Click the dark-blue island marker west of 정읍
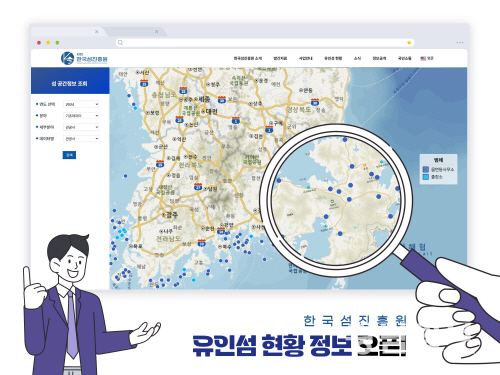 click(x=125, y=176)
